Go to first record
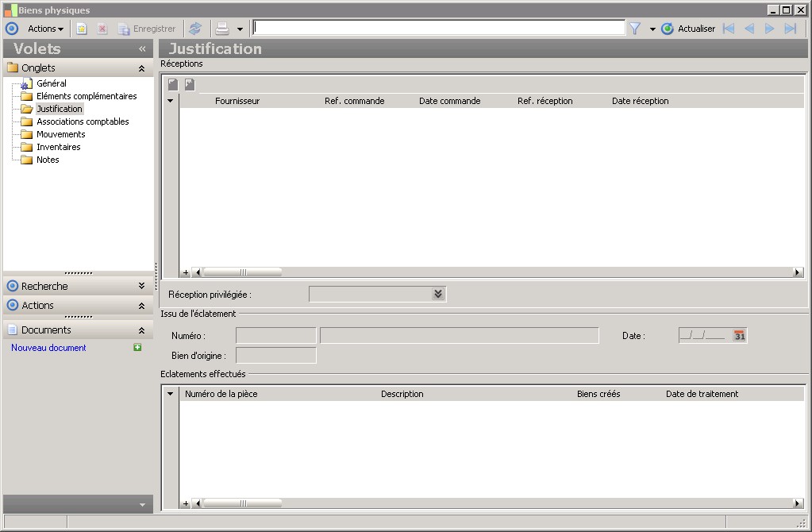Viewport: 812px width, 532px height. (x=729, y=29)
